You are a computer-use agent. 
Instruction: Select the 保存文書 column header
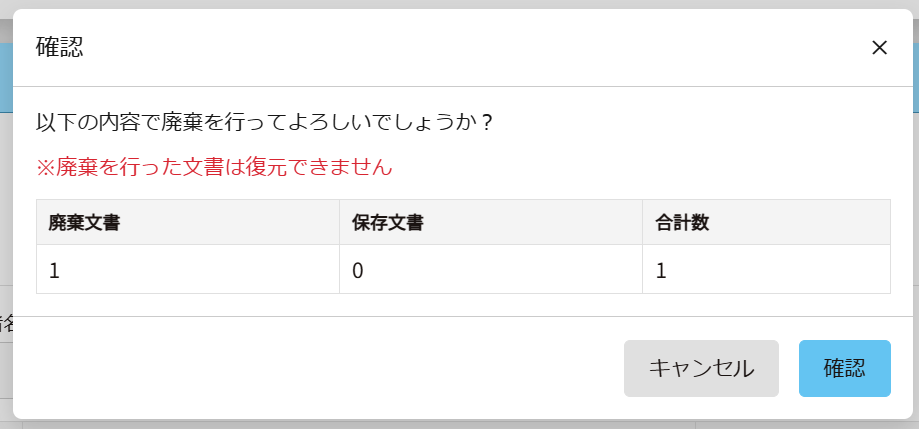(x=388, y=223)
